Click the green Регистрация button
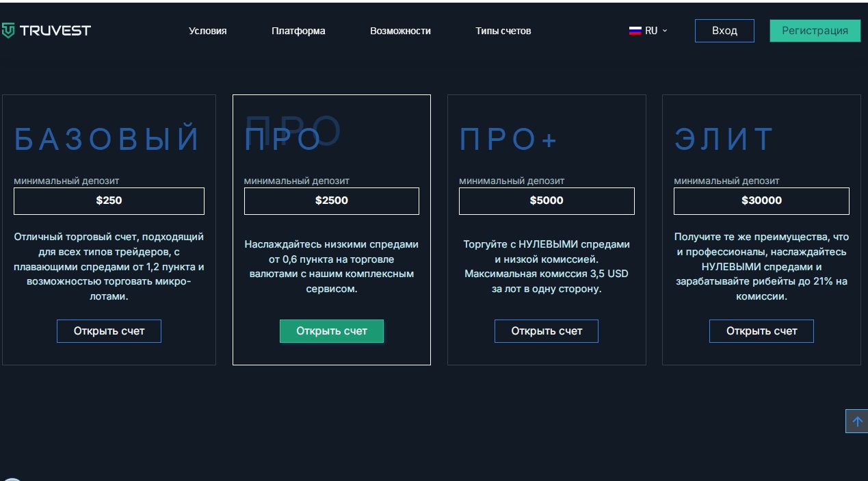The image size is (868, 481). pos(815,31)
